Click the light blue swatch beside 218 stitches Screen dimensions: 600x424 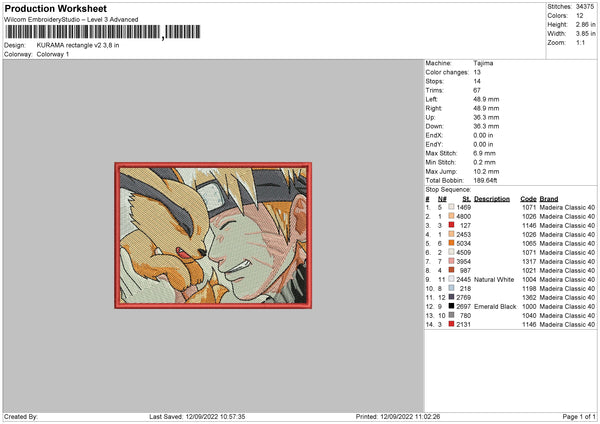(x=452, y=288)
